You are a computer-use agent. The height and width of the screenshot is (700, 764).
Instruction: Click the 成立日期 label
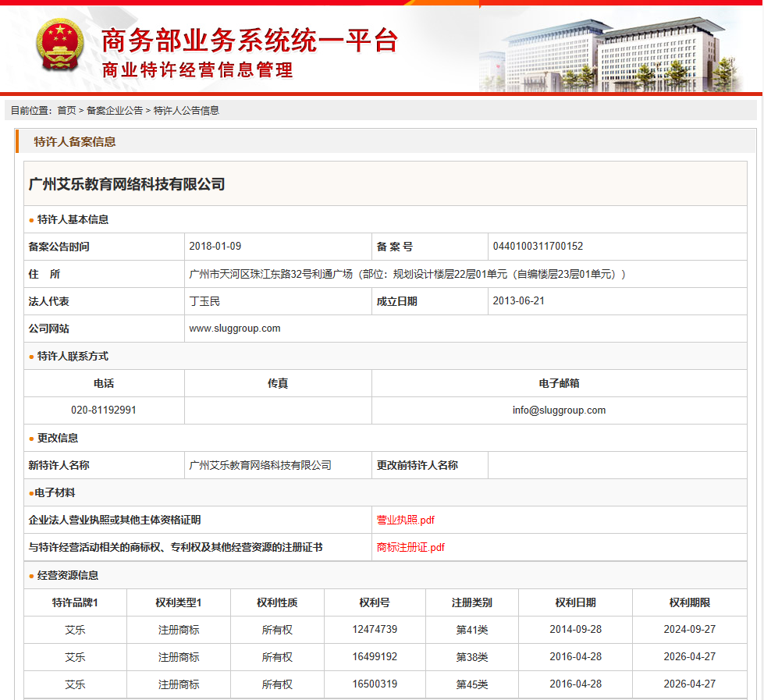(396, 301)
